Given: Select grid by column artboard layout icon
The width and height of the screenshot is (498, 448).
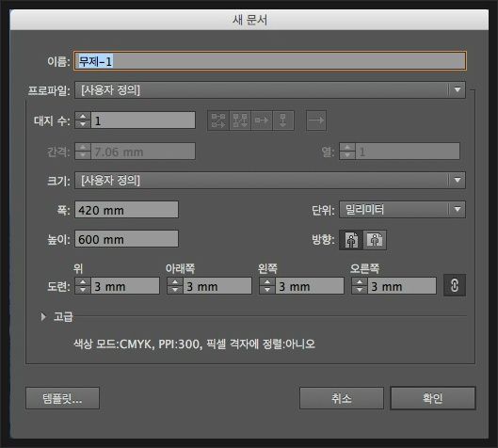Looking at the screenshot, I should point(240,120).
